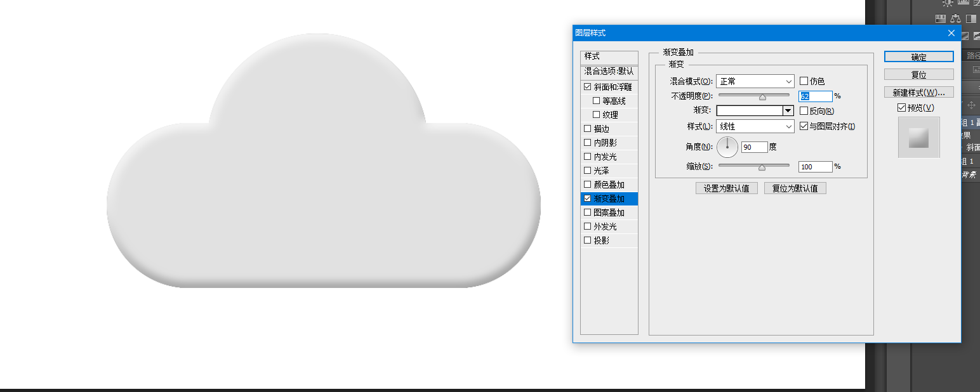This screenshot has width=980, height=392.
Task: Click the 渐变 gradient color swatch
Action: tap(750, 110)
